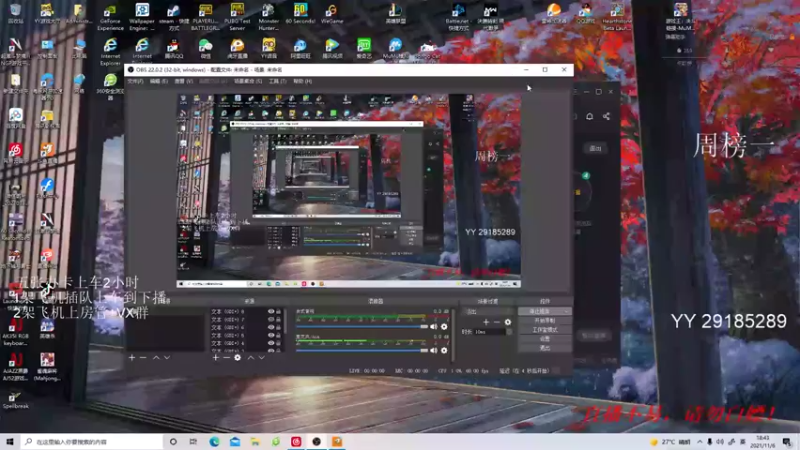Screen dimensions: 800x450
Task: Open Microsoft Edge from the taskbar
Action: (x=214, y=442)
